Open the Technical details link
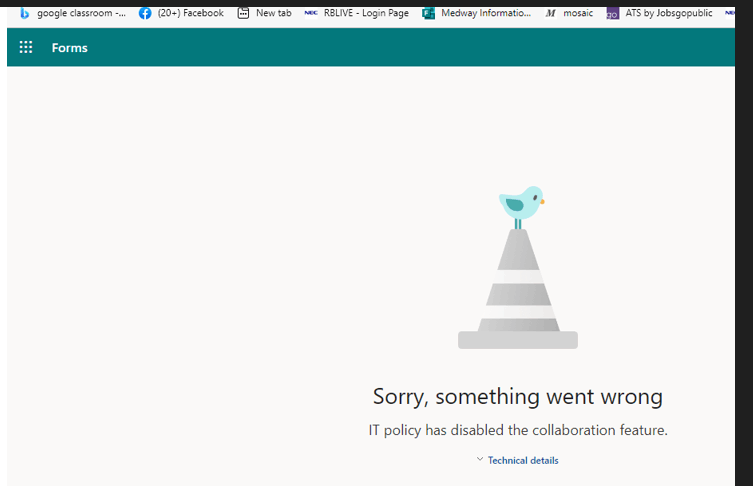The width and height of the screenshot is (753, 486). click(523, 461)
